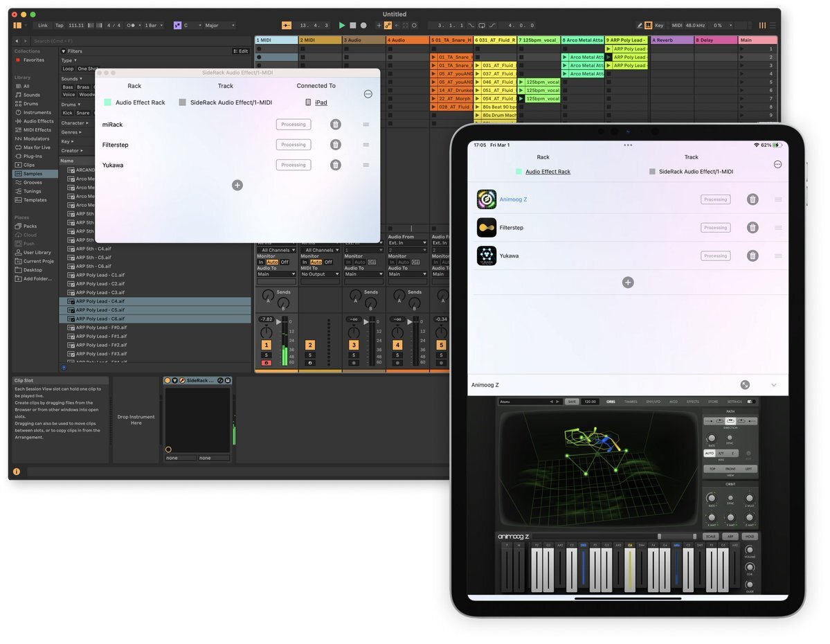Open the root note C dropdown
Image resolution: width=830 pixels, height=644 pixels.
point(192,26)
